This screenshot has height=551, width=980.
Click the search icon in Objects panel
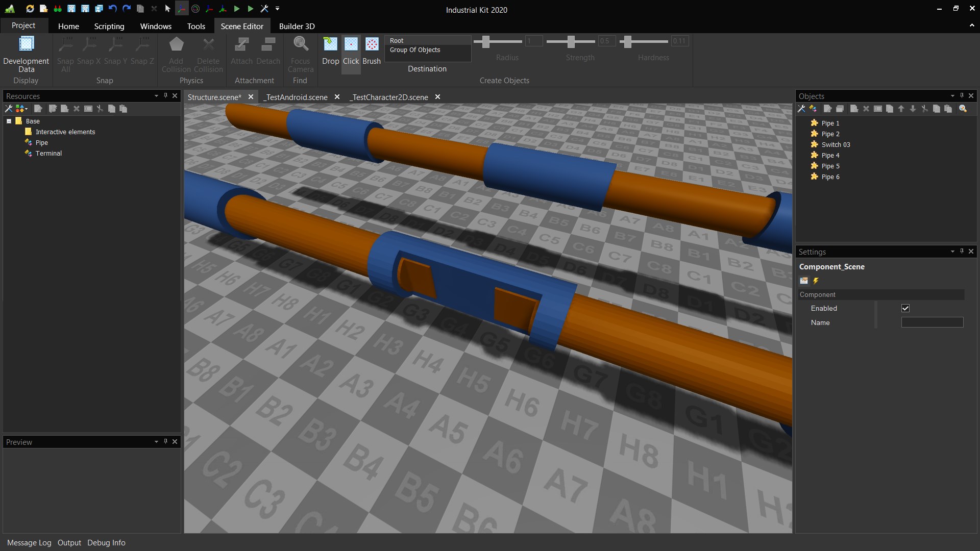coord(963,109)
